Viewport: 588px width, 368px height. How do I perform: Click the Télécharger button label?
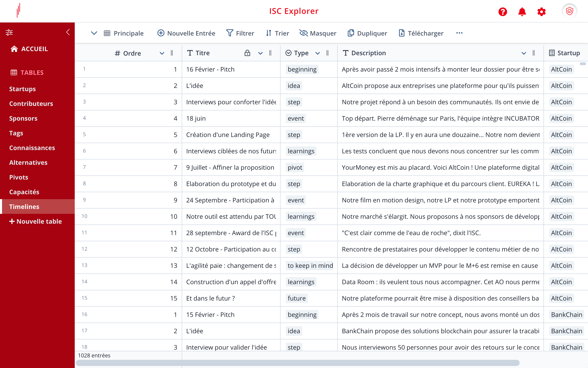click(425, 33)
